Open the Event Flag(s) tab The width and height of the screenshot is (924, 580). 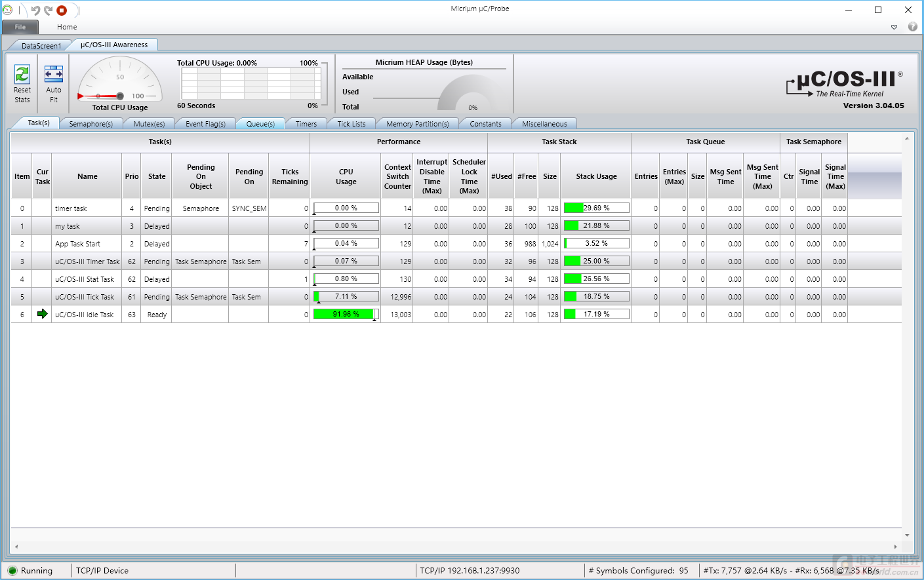coord(205,124)
